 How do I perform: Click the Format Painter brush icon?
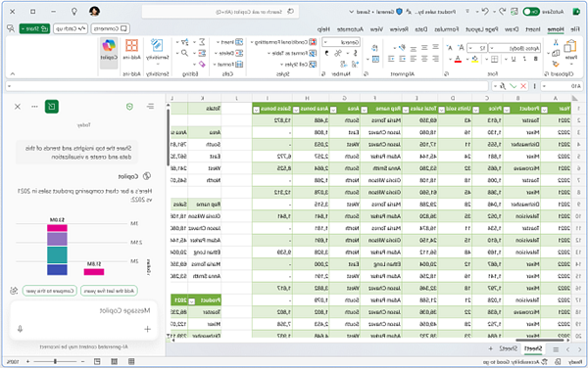(x=556, y=64)
